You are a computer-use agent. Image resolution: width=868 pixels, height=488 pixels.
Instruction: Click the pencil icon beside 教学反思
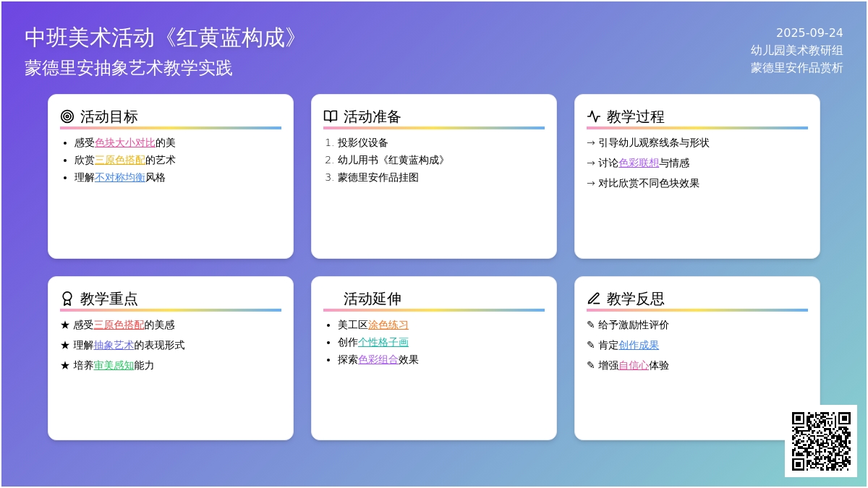pos(594,299)
